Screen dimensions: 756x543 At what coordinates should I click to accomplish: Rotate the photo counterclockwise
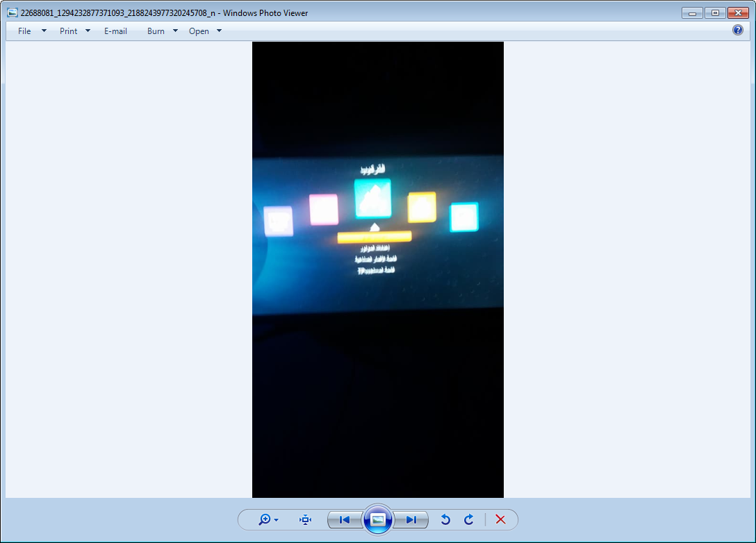[446, 519]
